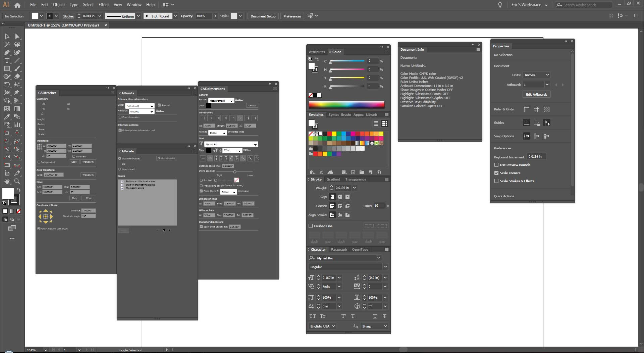
Task: Open the Units Inches dropdown
Action: [536, 75]
